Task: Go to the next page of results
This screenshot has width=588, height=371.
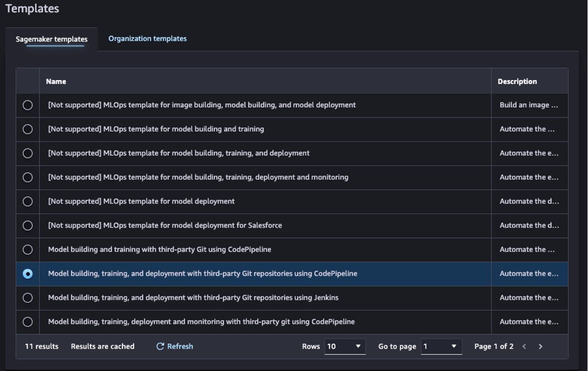Action: (x=540, y=346)
